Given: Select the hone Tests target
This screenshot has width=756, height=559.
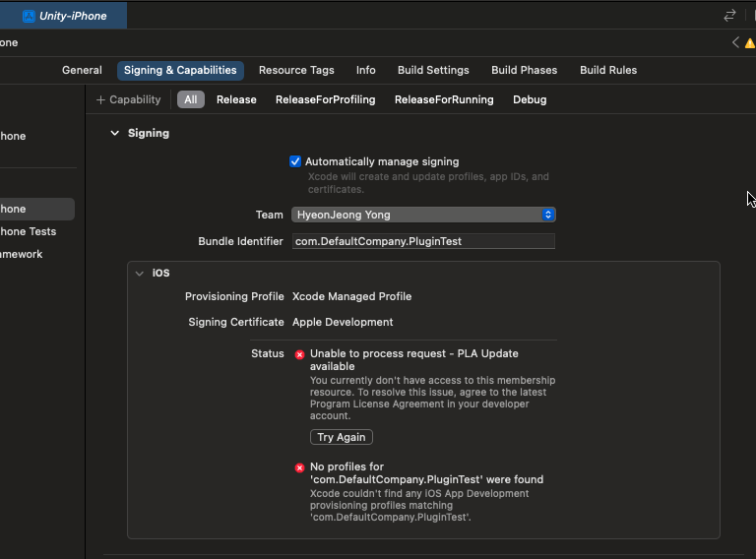Looking at the screenshot, I should click(x=28, y=232).
